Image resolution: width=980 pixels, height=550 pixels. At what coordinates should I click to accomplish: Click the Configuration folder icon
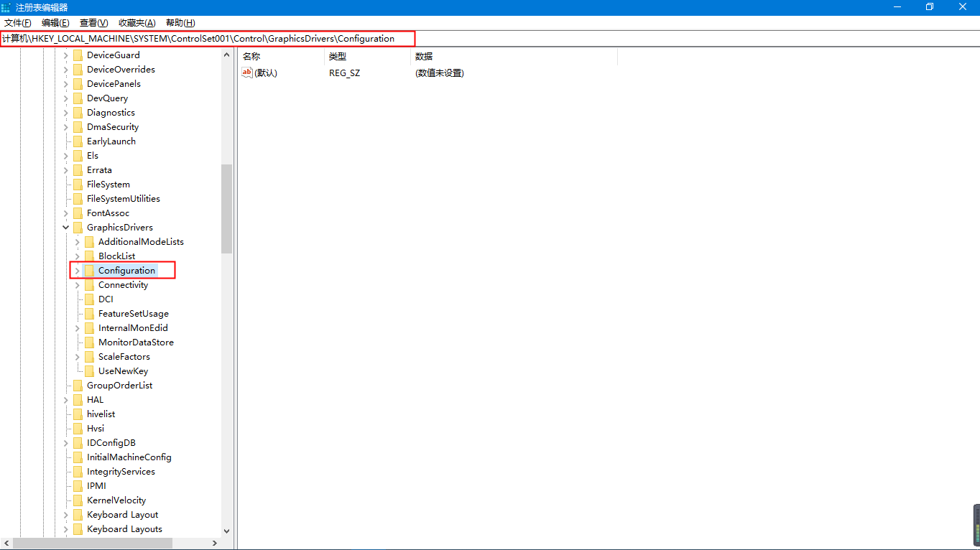[x=89, y=271]
